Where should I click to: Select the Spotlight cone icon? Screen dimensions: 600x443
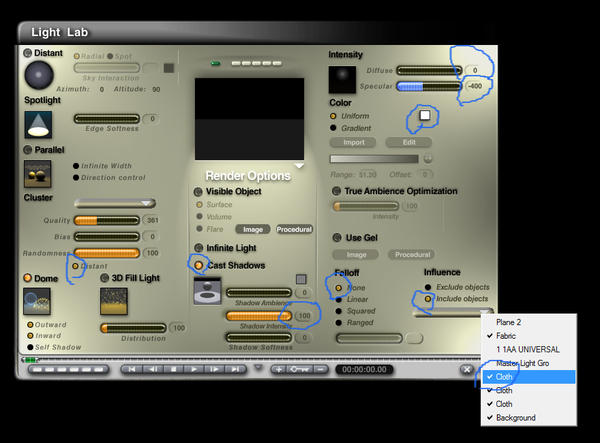(x=38, y=125)
